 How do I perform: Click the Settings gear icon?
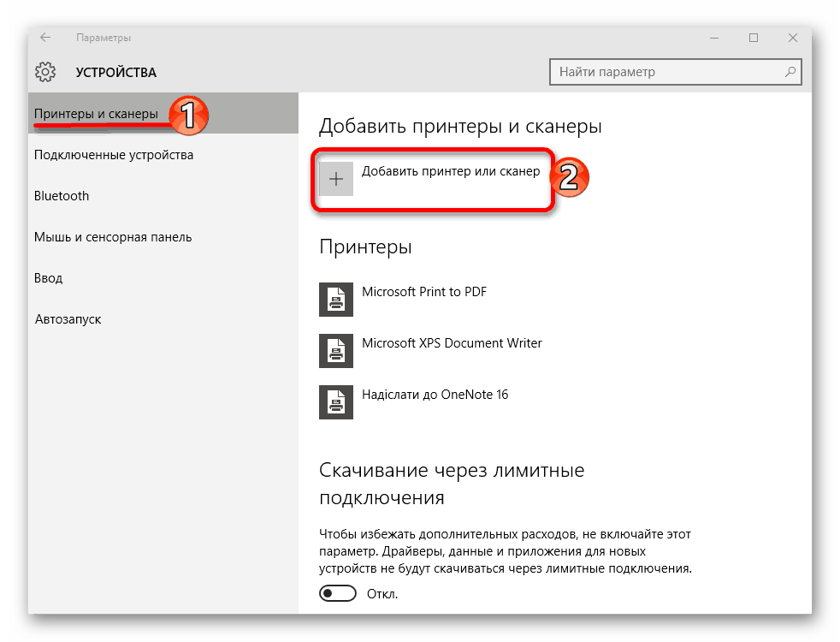tap(45, 72)
